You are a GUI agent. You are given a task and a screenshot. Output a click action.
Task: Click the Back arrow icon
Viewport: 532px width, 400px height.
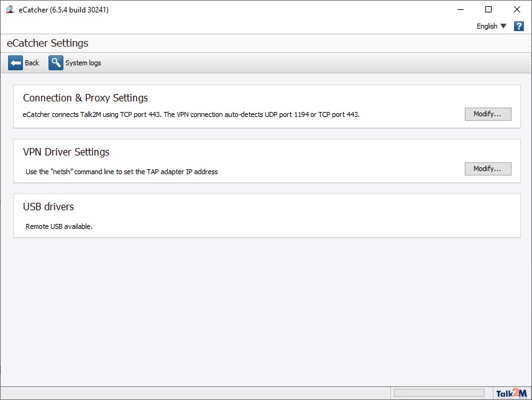click(x=16, y=63)
